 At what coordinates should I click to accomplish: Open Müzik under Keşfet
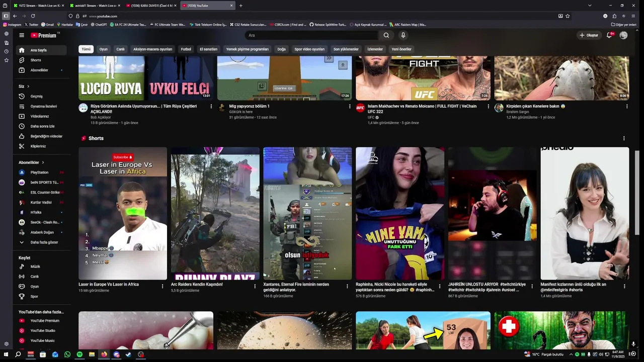pyautogui.click(x=42, y=266)
